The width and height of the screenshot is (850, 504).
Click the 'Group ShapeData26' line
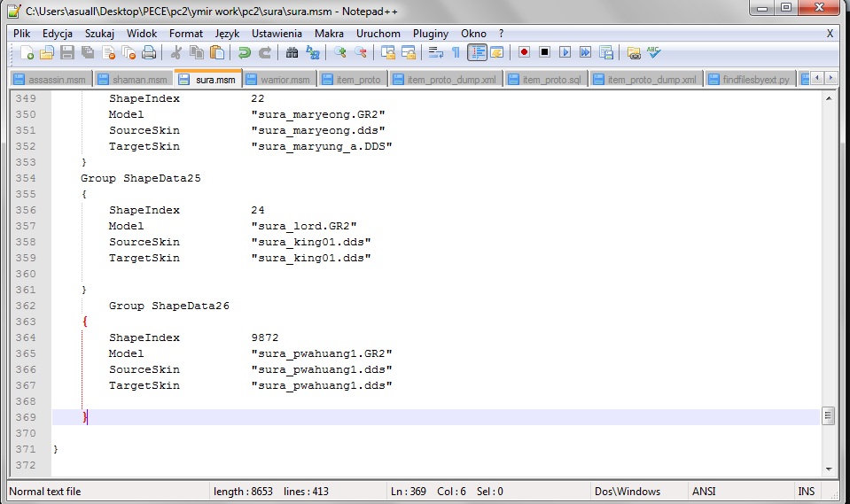(x=169, y=306)
